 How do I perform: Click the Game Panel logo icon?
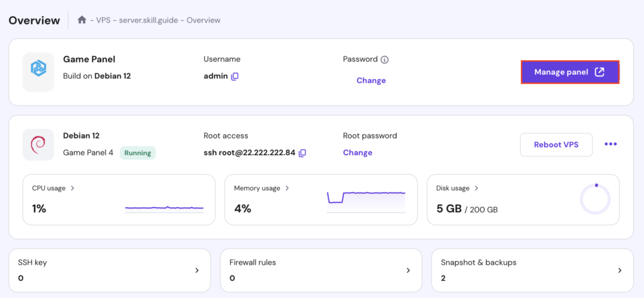coord(38,72)
